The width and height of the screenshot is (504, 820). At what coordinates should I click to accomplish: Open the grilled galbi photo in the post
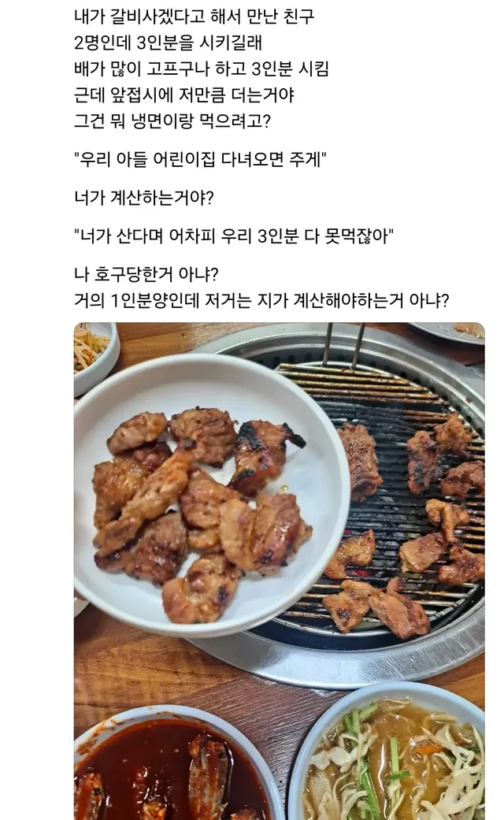pyautogui.click(x=280, y=571)
